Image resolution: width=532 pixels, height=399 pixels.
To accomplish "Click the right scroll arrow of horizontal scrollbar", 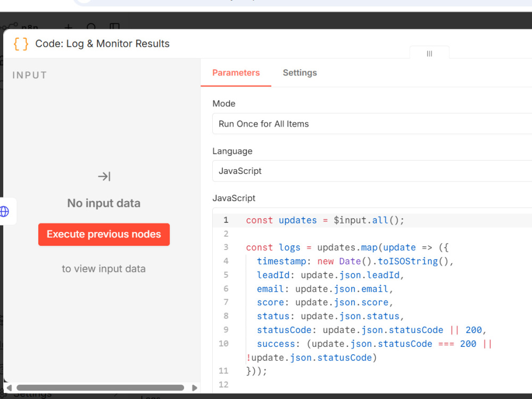I will point(194,387).
